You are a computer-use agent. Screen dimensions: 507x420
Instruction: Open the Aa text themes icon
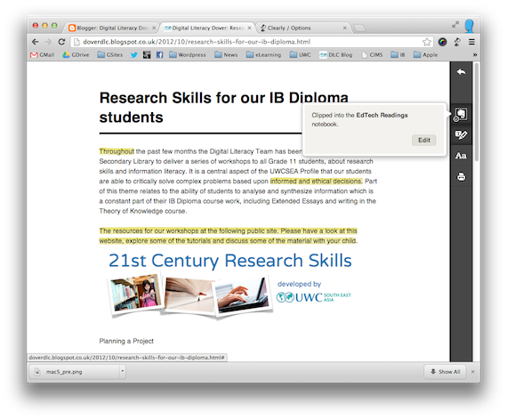point(461,156)
